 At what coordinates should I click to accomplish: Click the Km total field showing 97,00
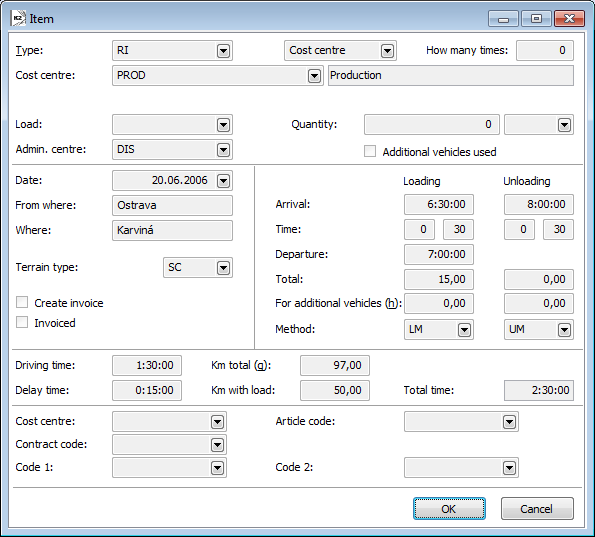(x=335, y=365)
